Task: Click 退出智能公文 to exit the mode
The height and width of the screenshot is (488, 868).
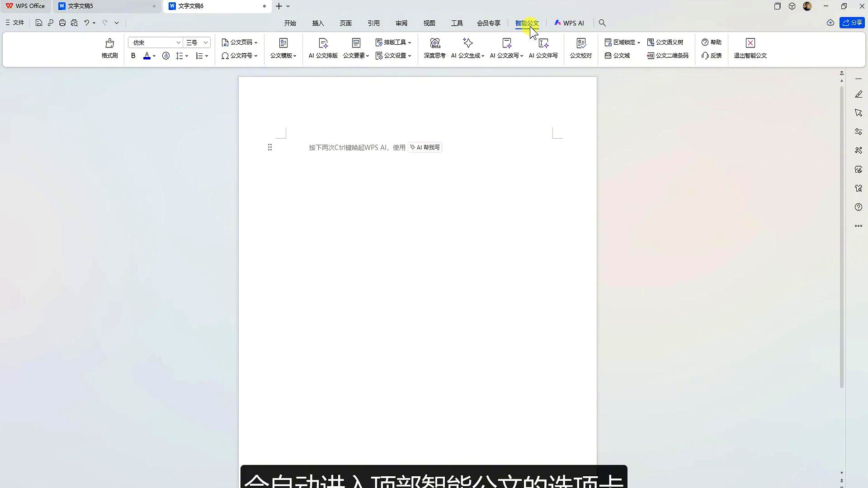Action: [x=750, y=48]
